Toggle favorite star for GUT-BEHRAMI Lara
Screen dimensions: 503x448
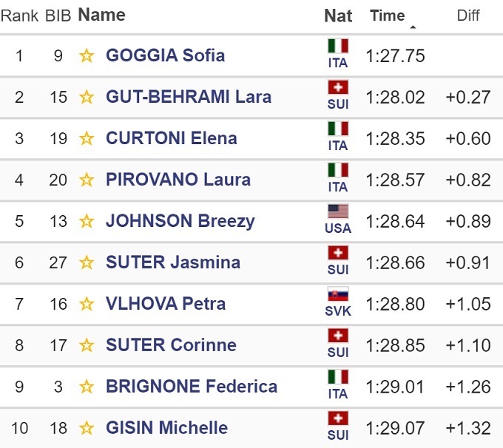(x=87, y=97)
